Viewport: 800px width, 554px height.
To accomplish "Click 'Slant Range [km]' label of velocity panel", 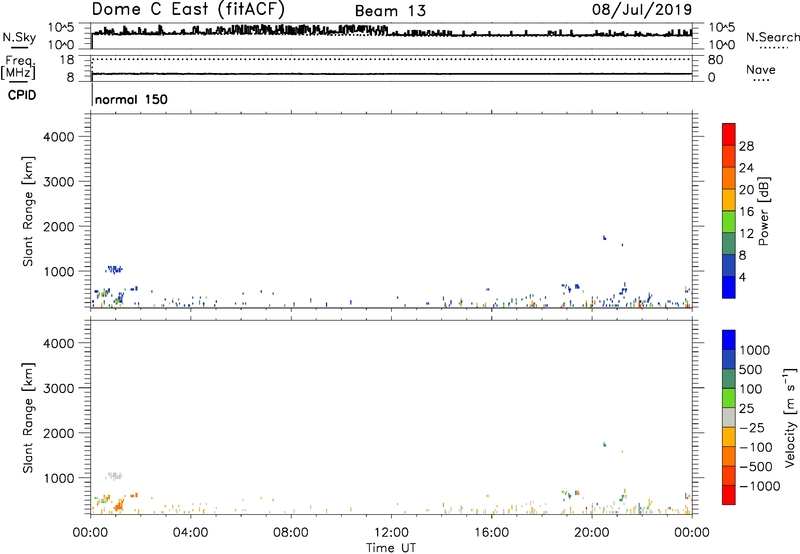I will [28, 418].
